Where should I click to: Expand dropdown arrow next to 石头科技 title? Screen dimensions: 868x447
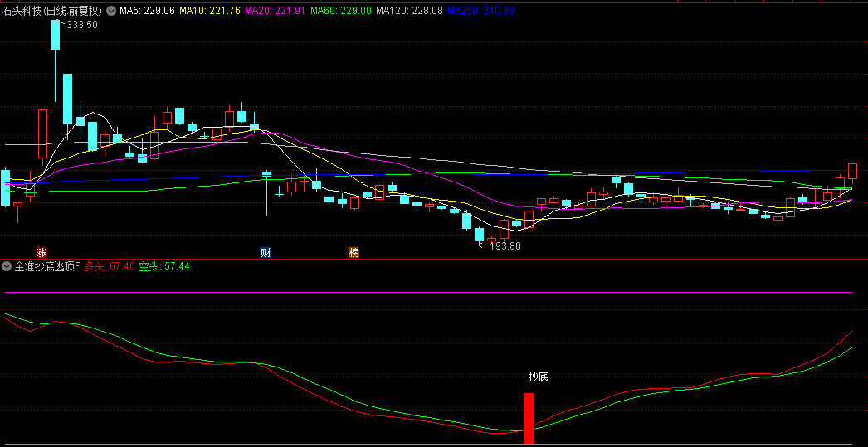pos(111,11)
